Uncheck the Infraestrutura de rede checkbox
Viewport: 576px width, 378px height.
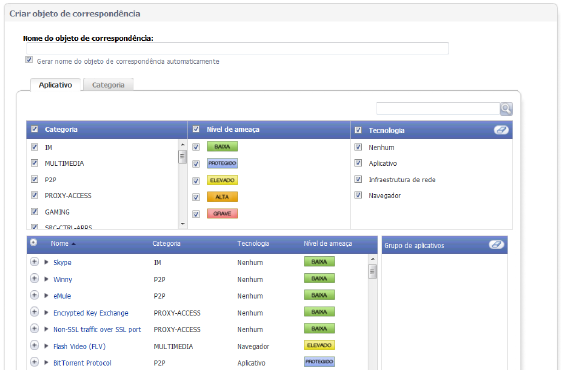[358, 179]
